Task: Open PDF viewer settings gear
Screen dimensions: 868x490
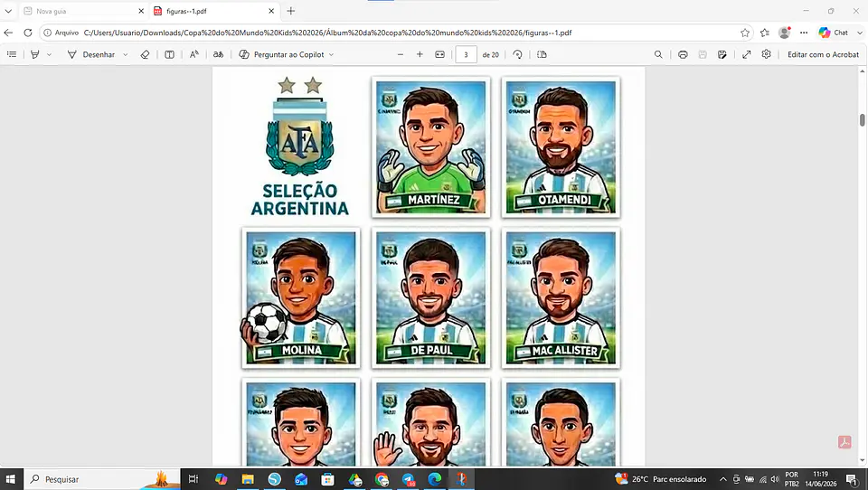Action: (766, 54)
